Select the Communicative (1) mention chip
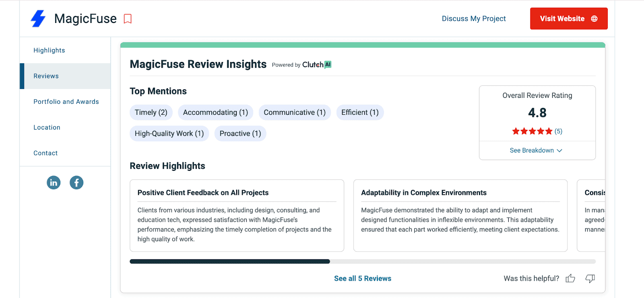644x298 pixels. [x=295, y=113]
